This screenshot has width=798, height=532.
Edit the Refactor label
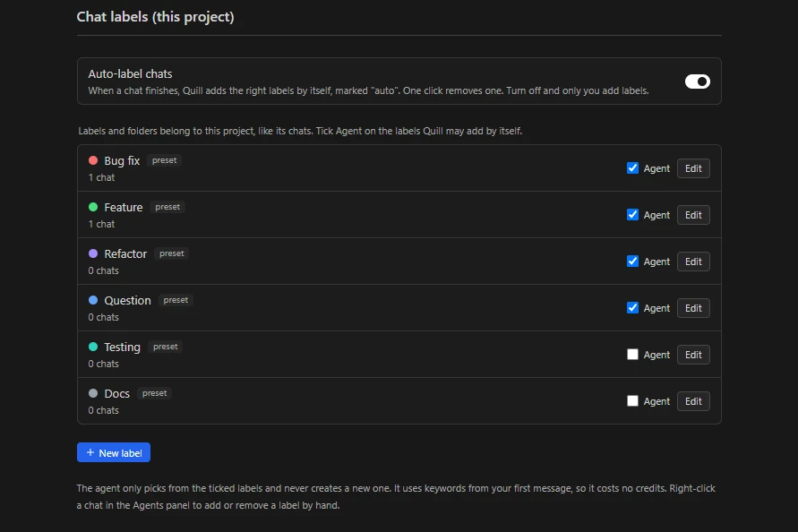click(693, 262)
